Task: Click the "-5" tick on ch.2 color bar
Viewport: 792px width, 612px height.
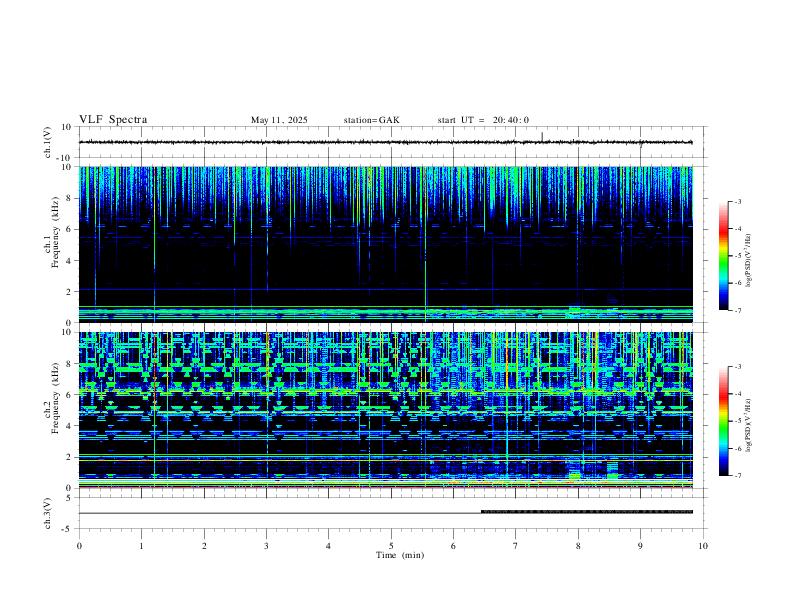Action: (x=737, y=421)
